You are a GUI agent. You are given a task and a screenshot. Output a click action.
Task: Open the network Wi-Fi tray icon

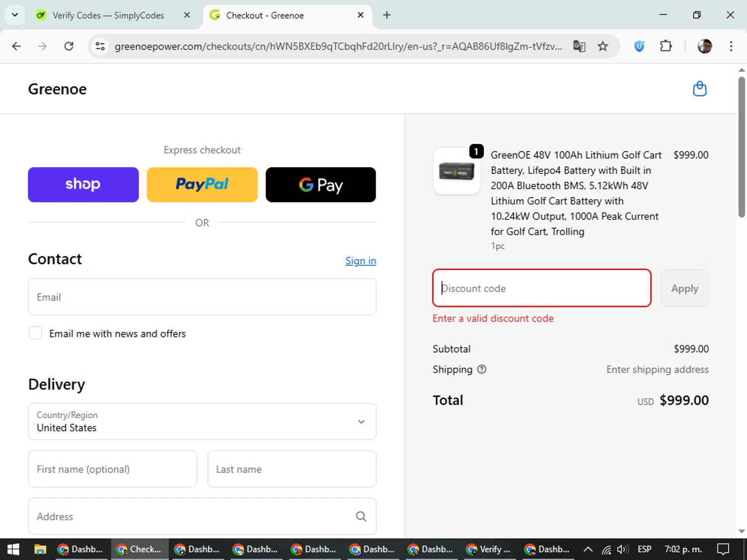[x=606, y=550]
